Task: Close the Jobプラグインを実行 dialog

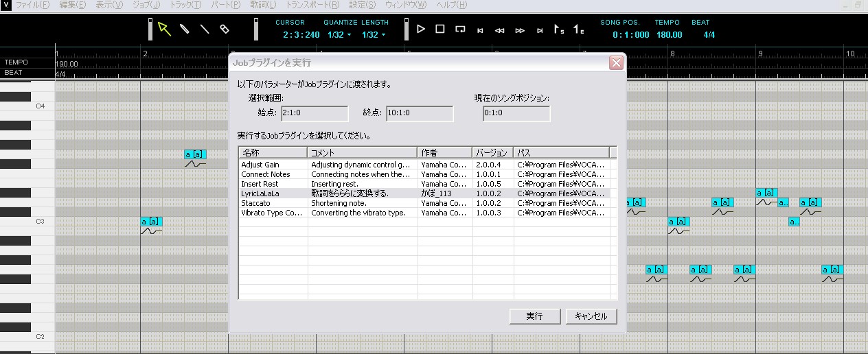Action: pyautogui.click(x=616, y=63)
